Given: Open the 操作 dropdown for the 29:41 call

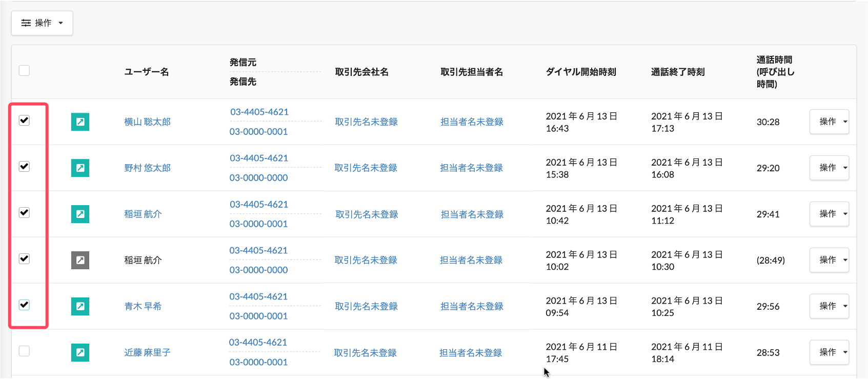Looking at the screenshot, I should [x=829, y=214].
